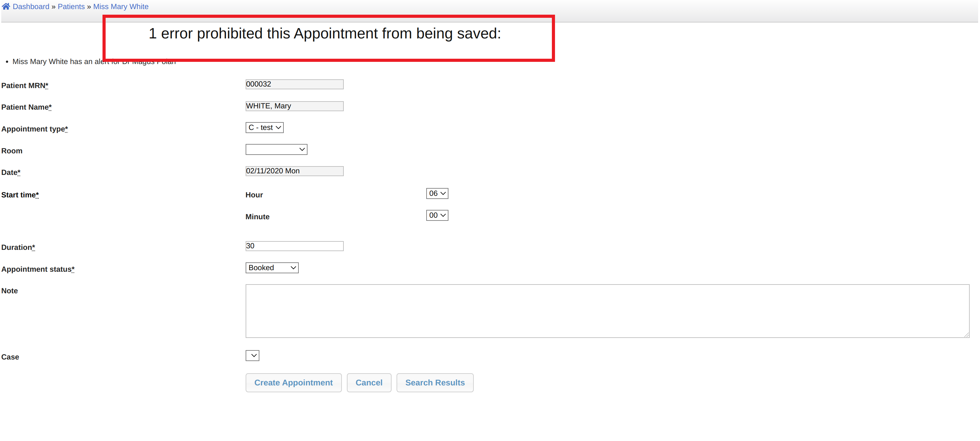Click the Patient Name field
This screenshot has width=980, height=441.
(294, 106)
